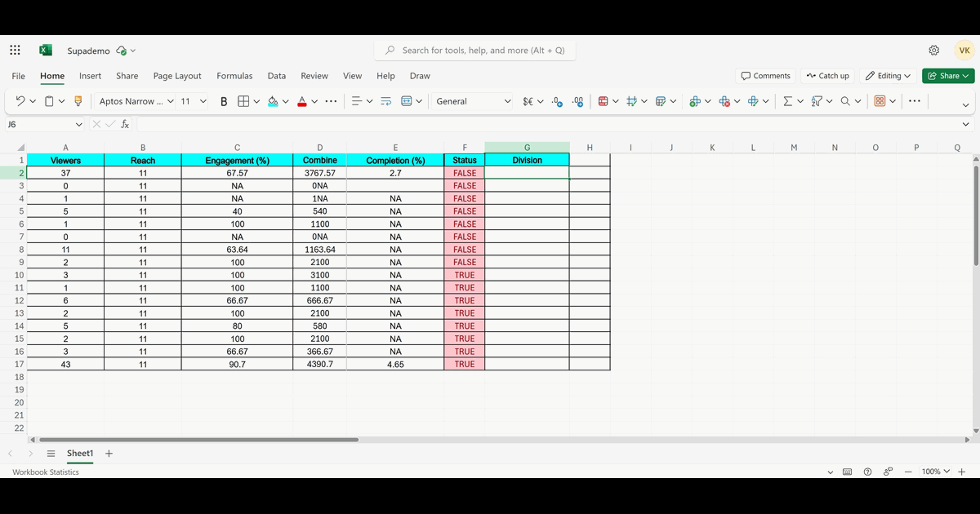Expand the Undo dropdown arrow

coord(33,101)
